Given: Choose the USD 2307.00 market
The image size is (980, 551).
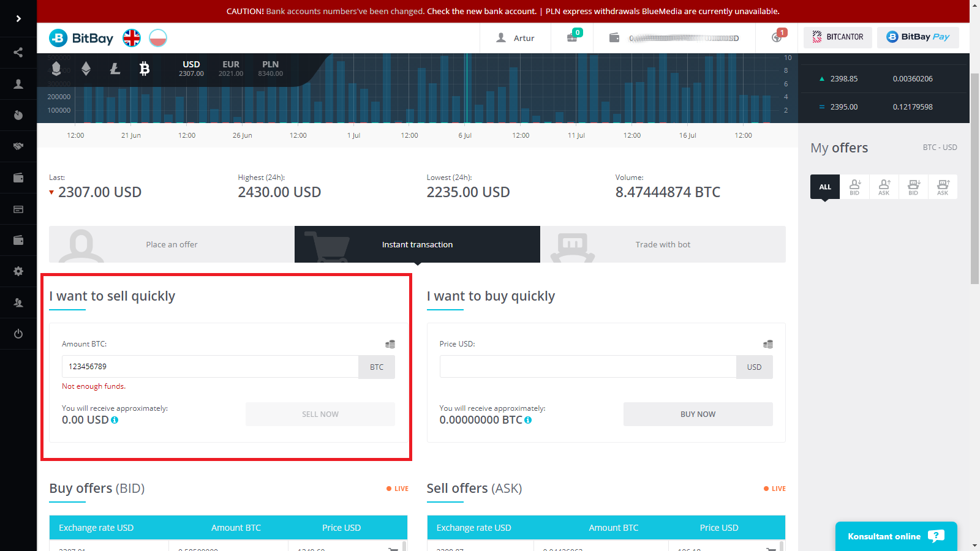Looking at the screenshot, I should (x=191, y=69).
